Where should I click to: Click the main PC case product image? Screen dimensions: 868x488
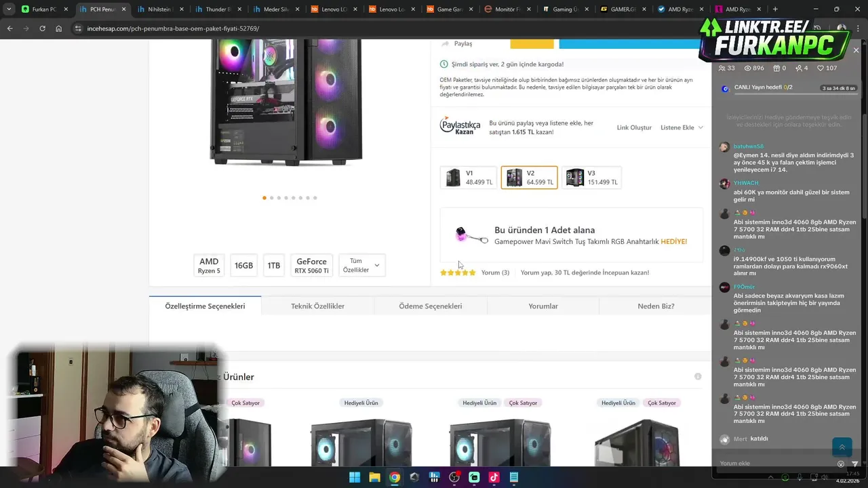(286, 102)
